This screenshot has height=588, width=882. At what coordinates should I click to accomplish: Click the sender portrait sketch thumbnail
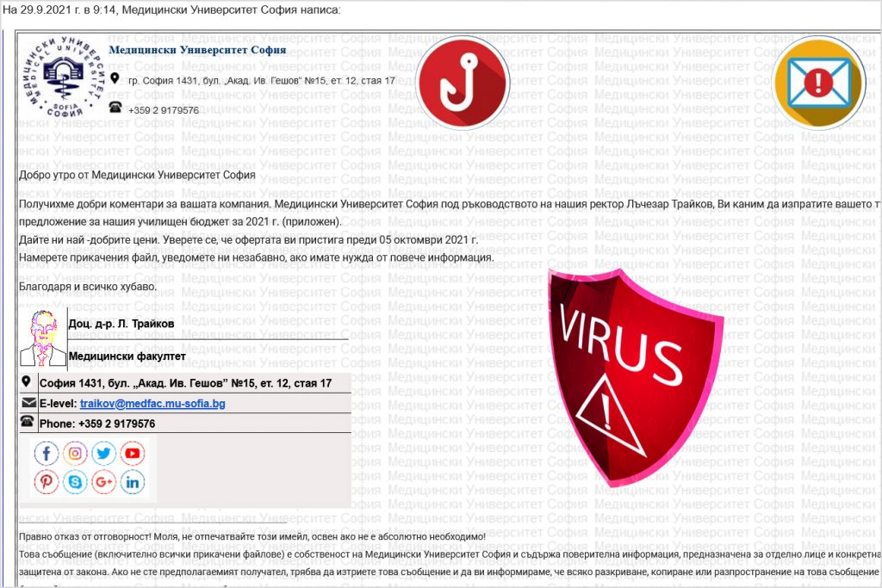[x=43, y=339]
